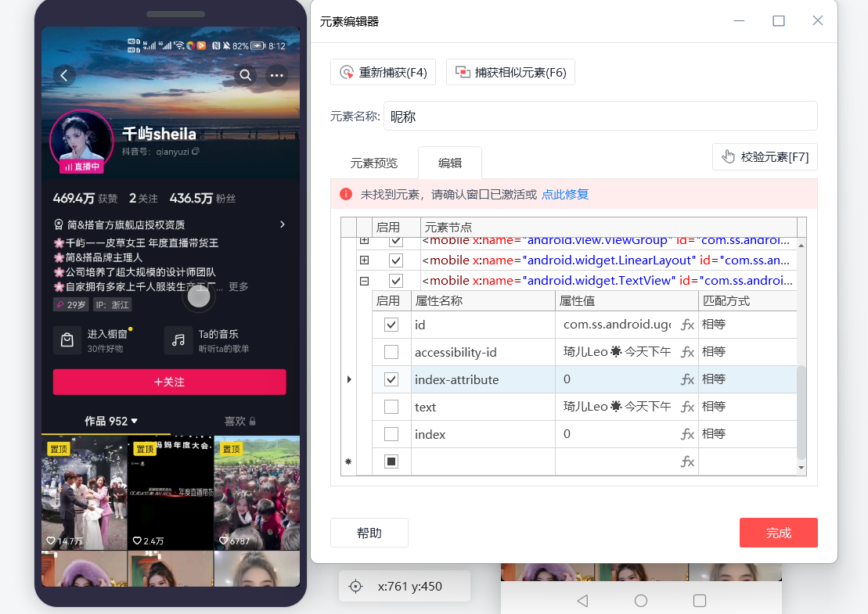The height and width of the screenshot is (614, 868).
Task: Expand the 作品 952 dropdown arrow
Action: click(x=135, y=421)
